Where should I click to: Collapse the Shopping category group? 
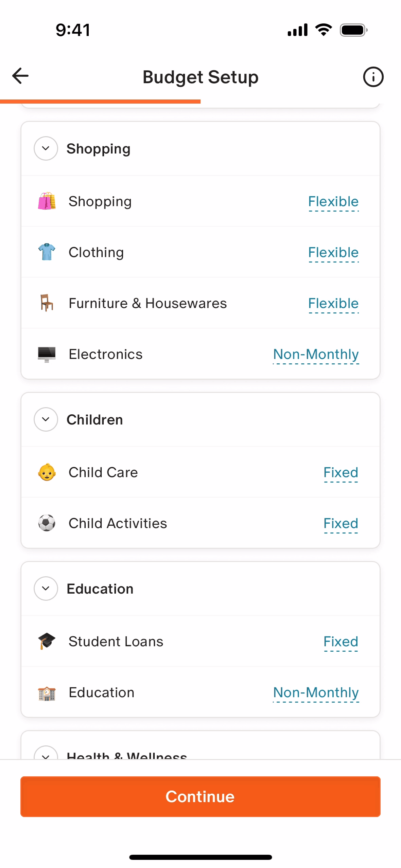point(46,148)
